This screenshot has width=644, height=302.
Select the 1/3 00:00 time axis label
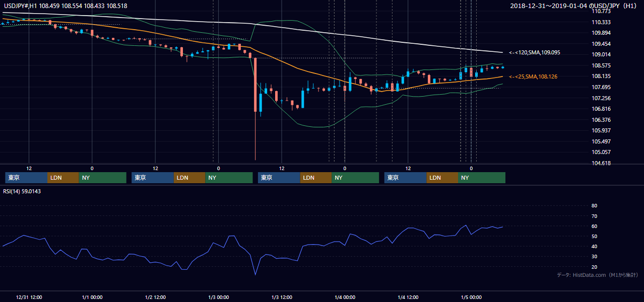click(218, 297)
